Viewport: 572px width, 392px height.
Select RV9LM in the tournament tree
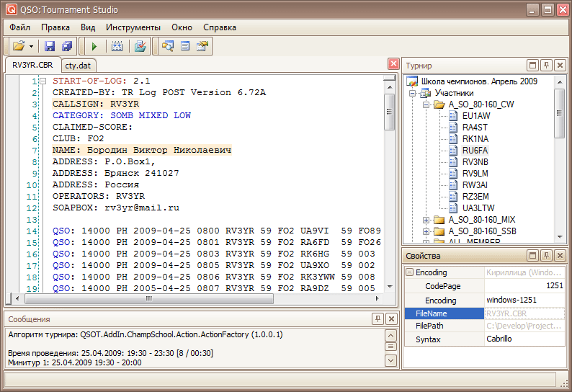475,173
